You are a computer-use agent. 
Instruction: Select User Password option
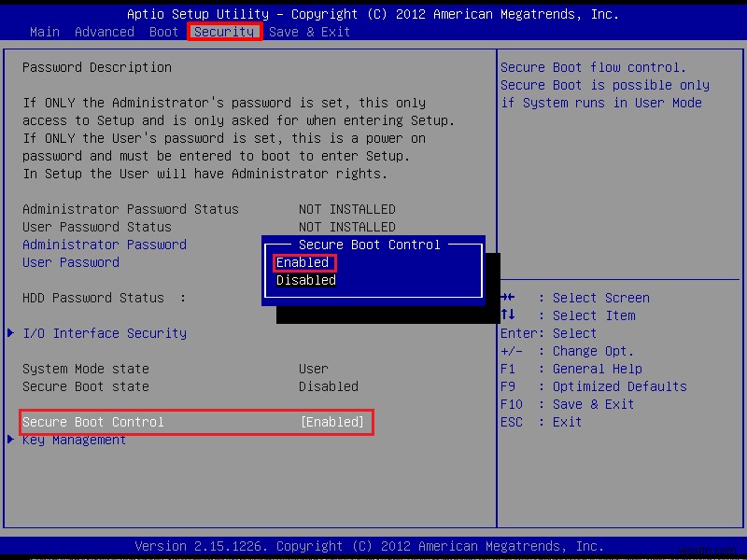(x=71, y=262)
